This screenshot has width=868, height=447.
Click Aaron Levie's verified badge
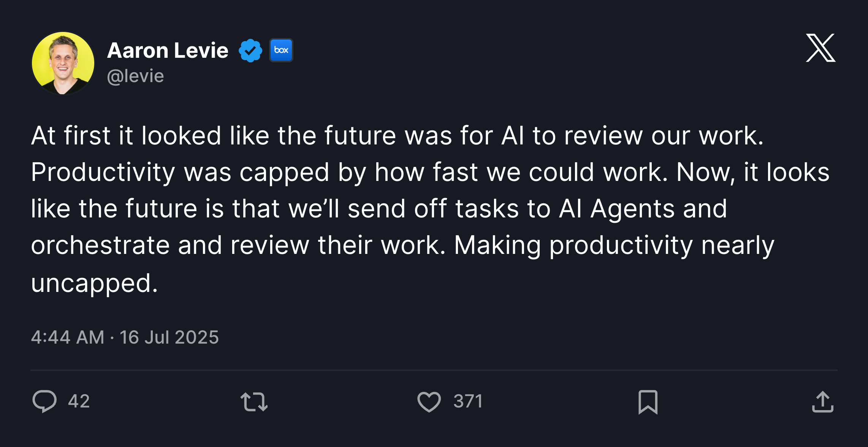250,49
